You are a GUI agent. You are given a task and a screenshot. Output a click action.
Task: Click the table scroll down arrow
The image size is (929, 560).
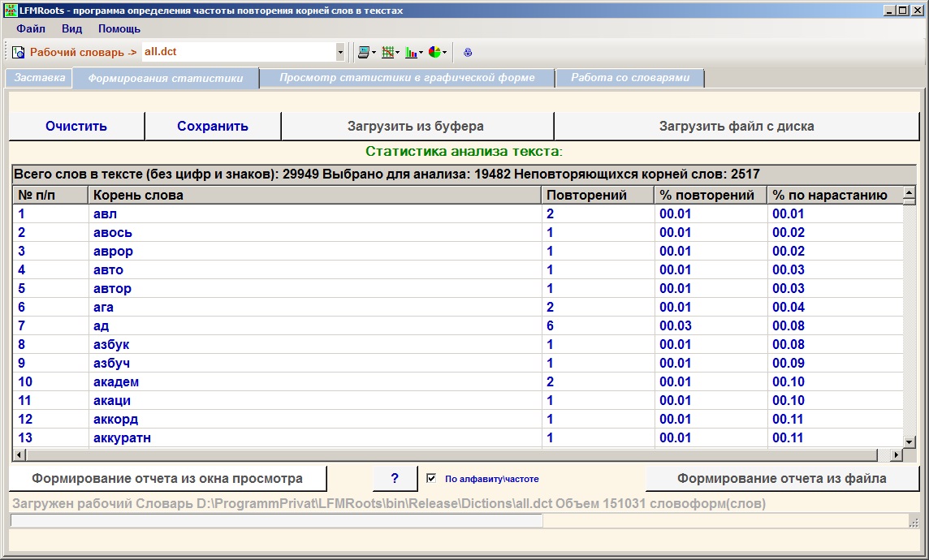point(910,442)
